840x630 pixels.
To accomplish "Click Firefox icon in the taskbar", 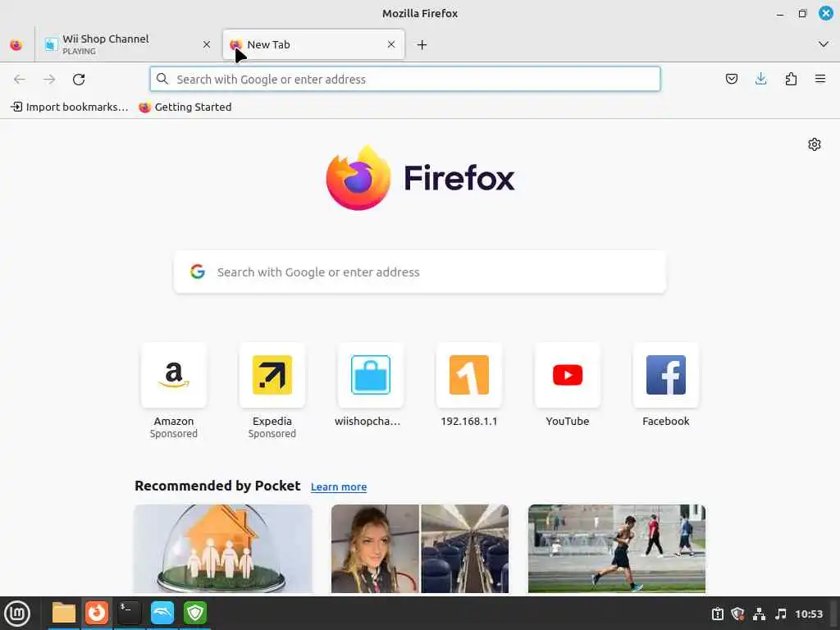I will tap(97, 613).
